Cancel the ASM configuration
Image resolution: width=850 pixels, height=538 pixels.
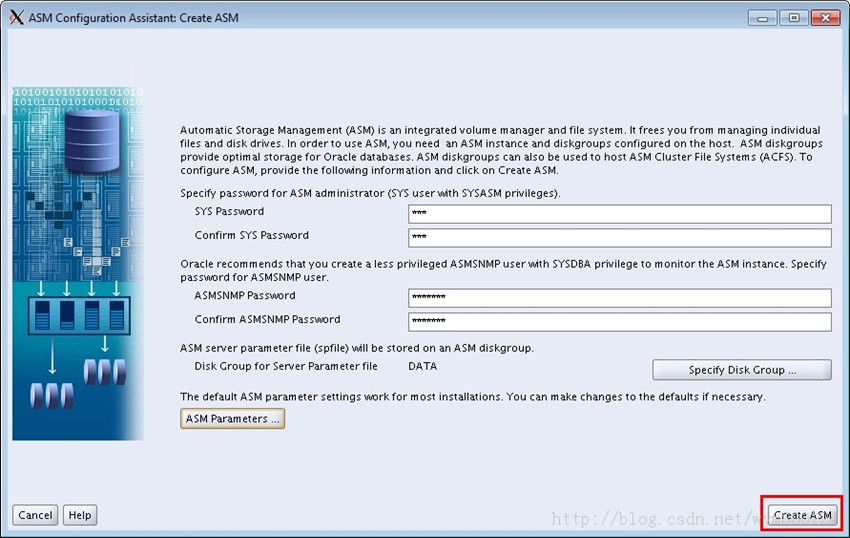coord(35,515)
